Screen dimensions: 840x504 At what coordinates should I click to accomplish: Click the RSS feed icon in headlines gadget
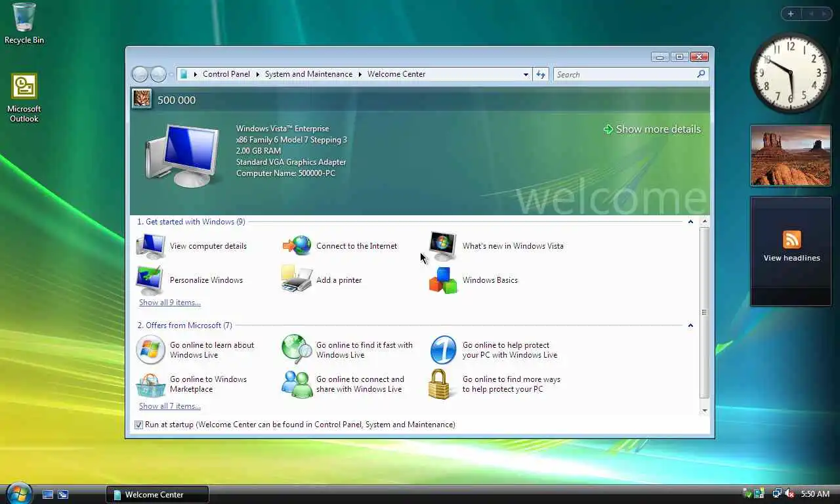click(791, 240)
